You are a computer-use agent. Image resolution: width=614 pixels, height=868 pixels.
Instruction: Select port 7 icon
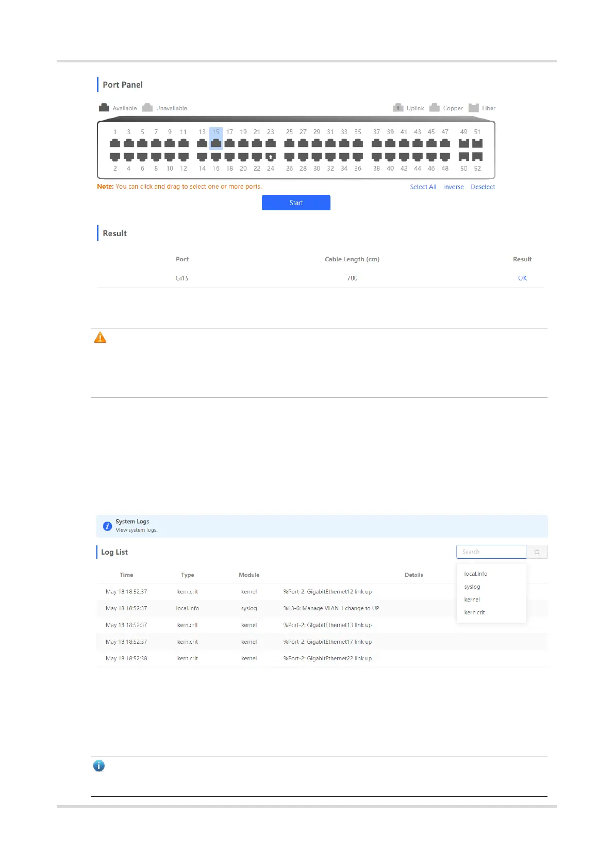tap(156, 143)
